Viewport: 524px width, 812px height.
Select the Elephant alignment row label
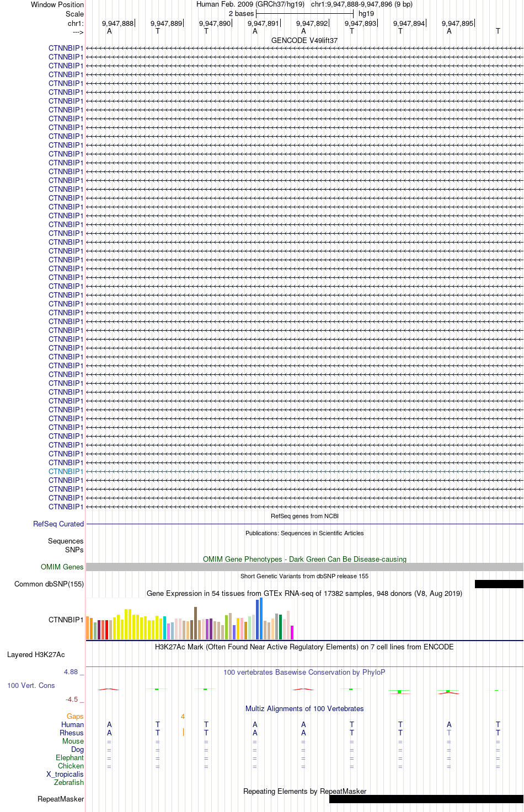tap(69, 758)
